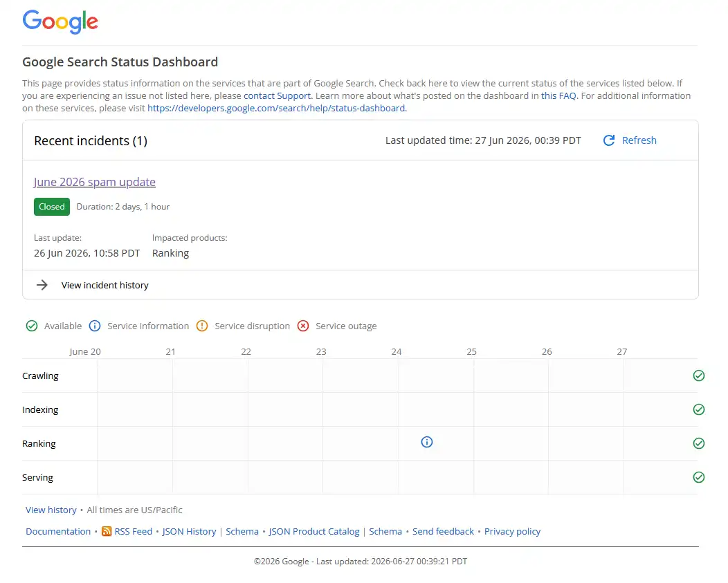Open the JSON History link
The image size is (728, 583).
coord(189,531)
